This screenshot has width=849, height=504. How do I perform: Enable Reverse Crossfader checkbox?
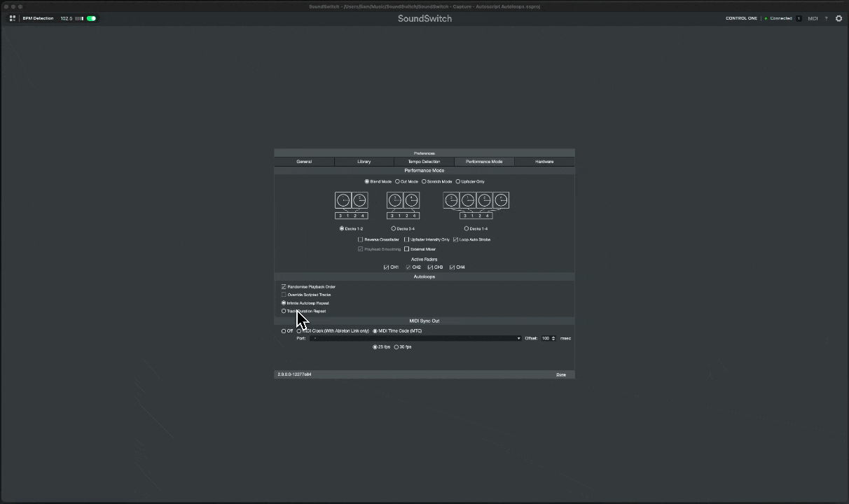pyautogui.click(x=361, y=239)
